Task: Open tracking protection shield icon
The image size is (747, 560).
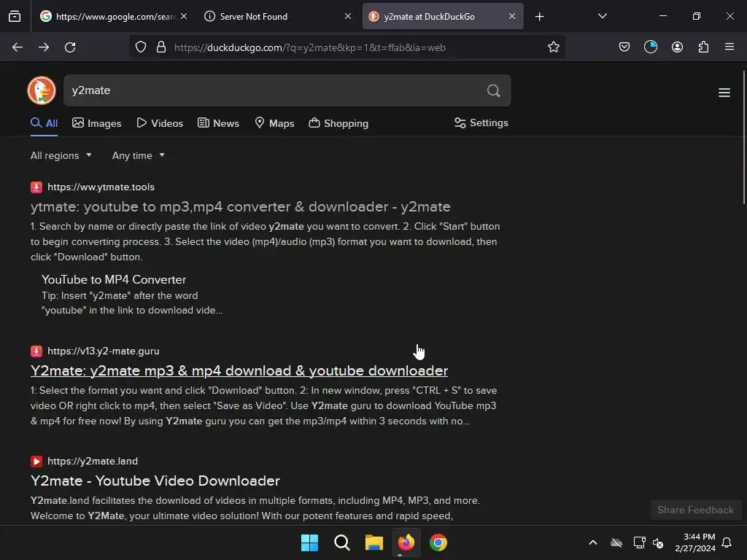Action: (141, 47)
